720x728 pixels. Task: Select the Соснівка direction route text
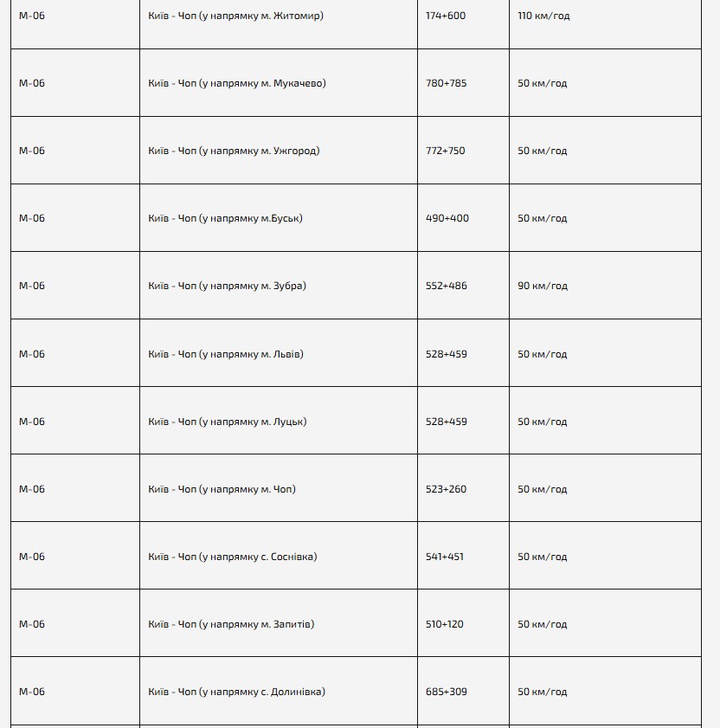(x=233, y=557)
